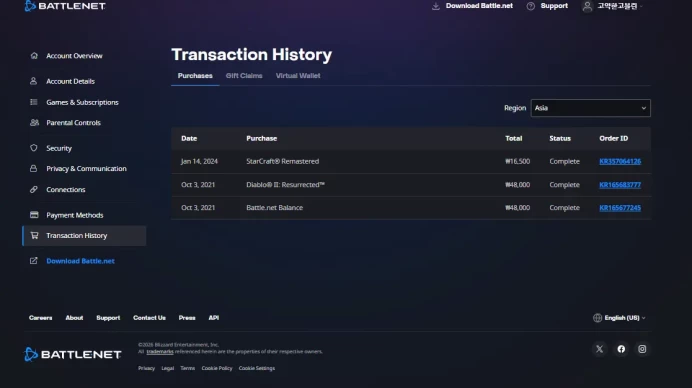692x388 pixels.
Task: Click the Account Details person icon
Action: click(x=34, y=81)
